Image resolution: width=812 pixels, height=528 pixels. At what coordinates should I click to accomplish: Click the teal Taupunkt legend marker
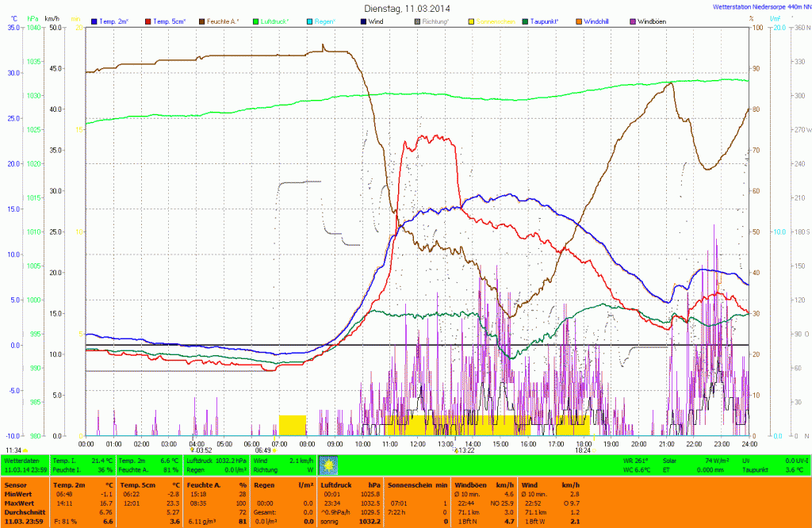tap(524, 21)
